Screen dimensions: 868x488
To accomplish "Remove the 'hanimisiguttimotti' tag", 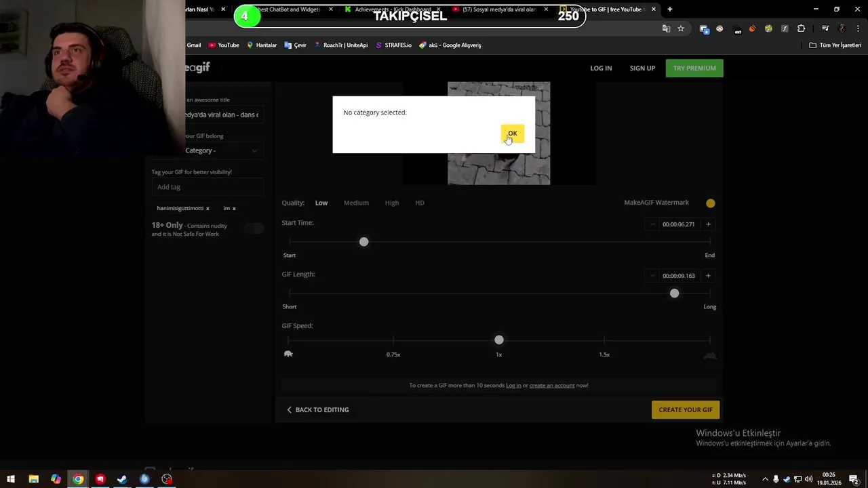I will [208, 208].
